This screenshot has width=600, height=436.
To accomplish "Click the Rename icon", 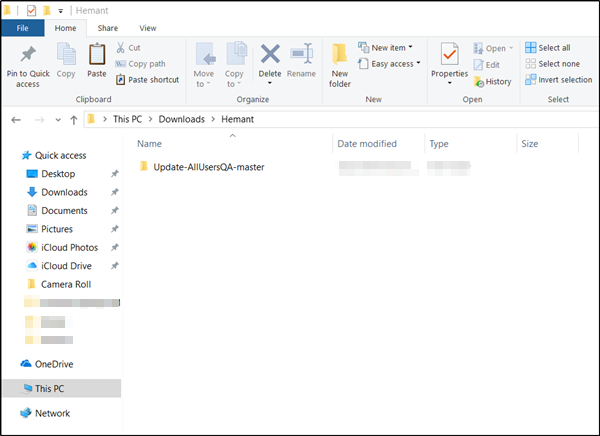I will (302, 54).
